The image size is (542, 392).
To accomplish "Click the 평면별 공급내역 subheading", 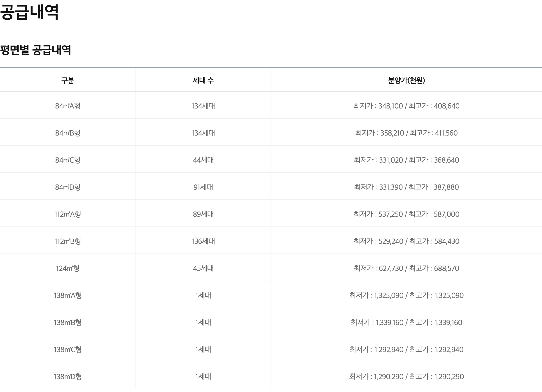I will pos(35,50).
